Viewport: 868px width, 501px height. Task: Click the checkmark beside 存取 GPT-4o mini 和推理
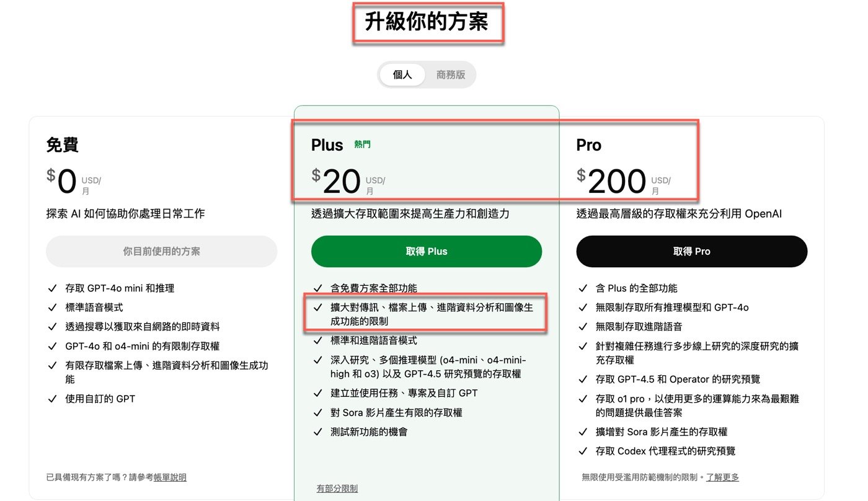(x=52, y=288)
